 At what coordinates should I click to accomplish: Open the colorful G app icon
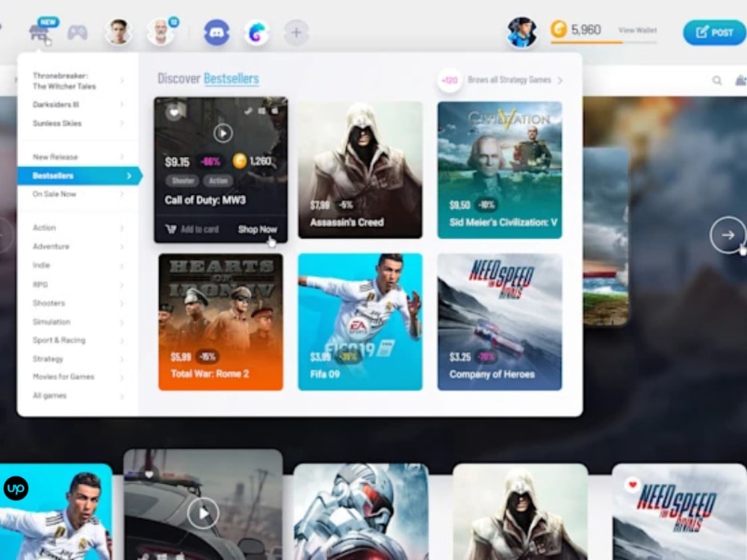[x=256, y=32]
